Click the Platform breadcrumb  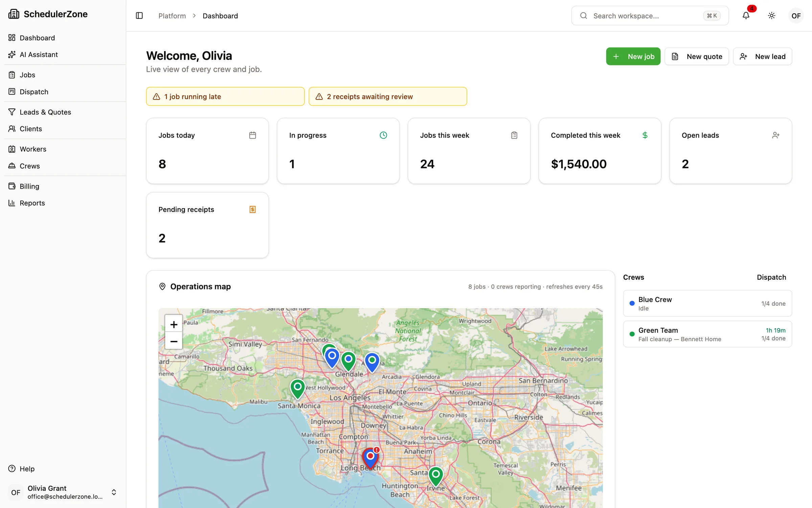172,16
